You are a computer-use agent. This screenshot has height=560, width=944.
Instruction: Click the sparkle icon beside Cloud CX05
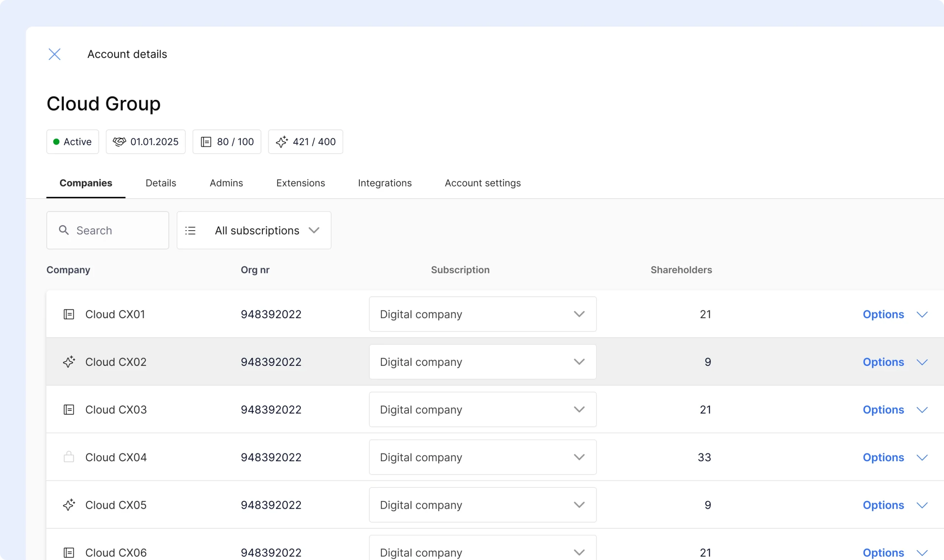[x=69, y=505]
